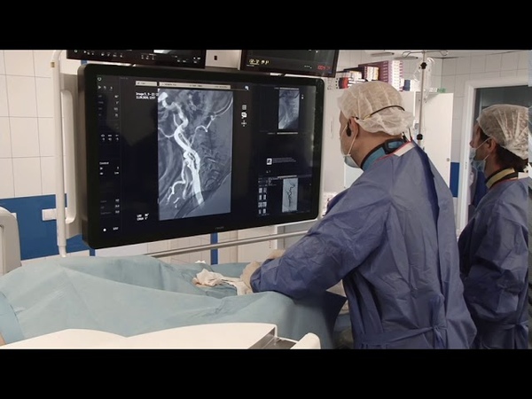The width and height of the screenshot is (532, 399).
Task: Click the green power icon at top-left of monitor
Action: click(98, 79)
